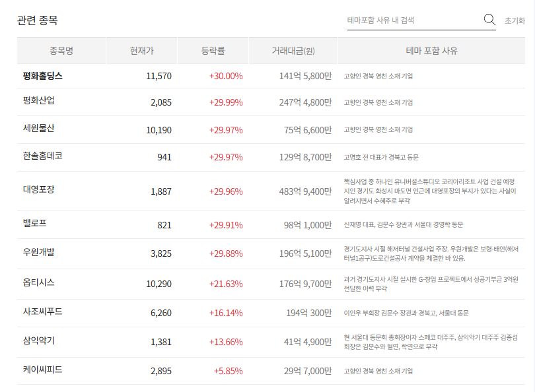535x392 pixels.
Task: Click the +29.97% rate for 한솔홈데코
Action: click(x=226, y=157)
